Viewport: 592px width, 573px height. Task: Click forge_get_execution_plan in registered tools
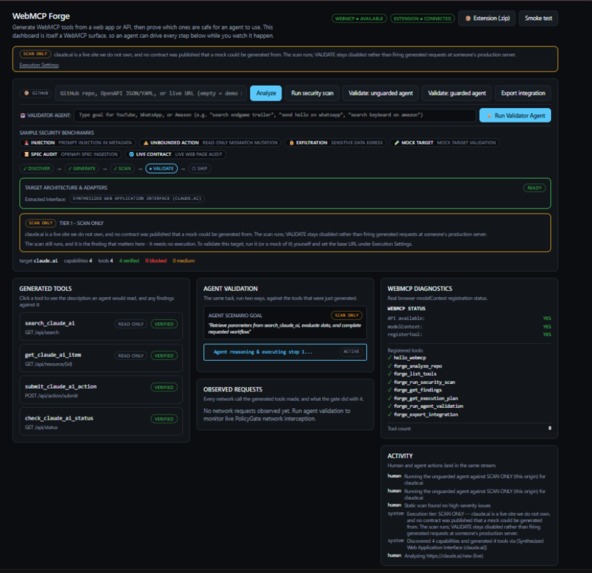(426, 399)
